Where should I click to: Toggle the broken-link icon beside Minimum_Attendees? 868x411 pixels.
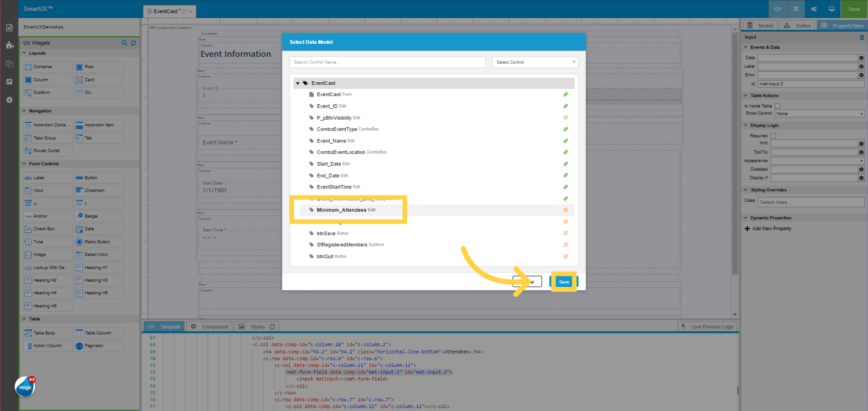[566, 210]
